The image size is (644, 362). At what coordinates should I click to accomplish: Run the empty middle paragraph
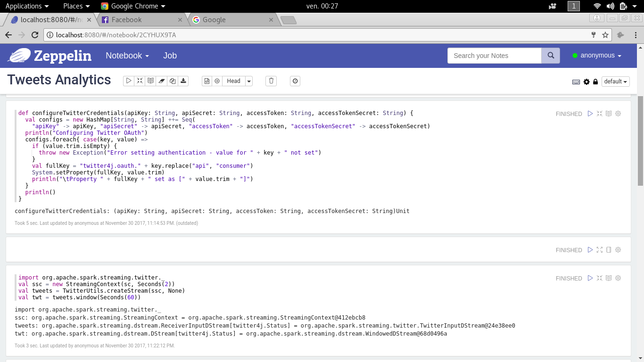click(x=590, y=250)
